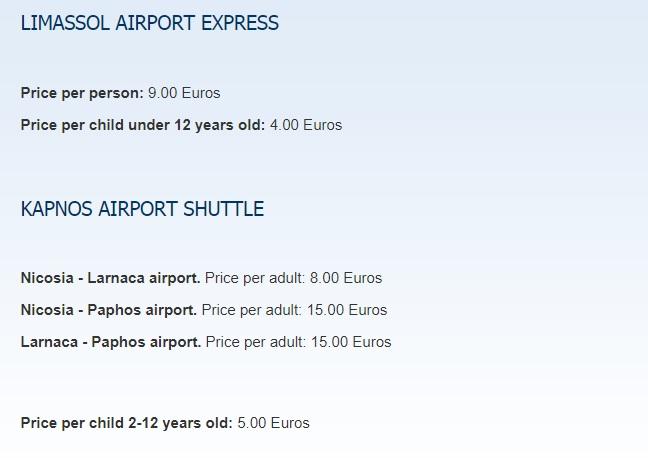Click the bold 'Nicosia - Larnaca airport.' route
Image resolution: width=648 pixels, height=458 pixels.
pos(110,278)
